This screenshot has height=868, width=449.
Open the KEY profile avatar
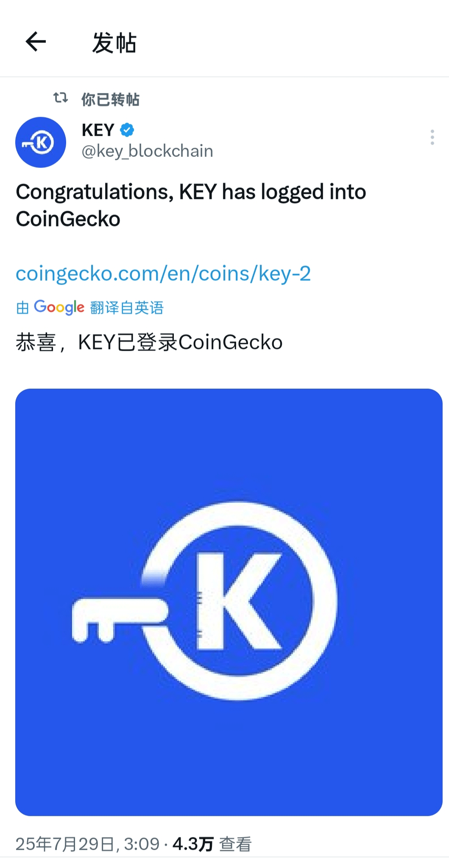(x=41, y=142)
